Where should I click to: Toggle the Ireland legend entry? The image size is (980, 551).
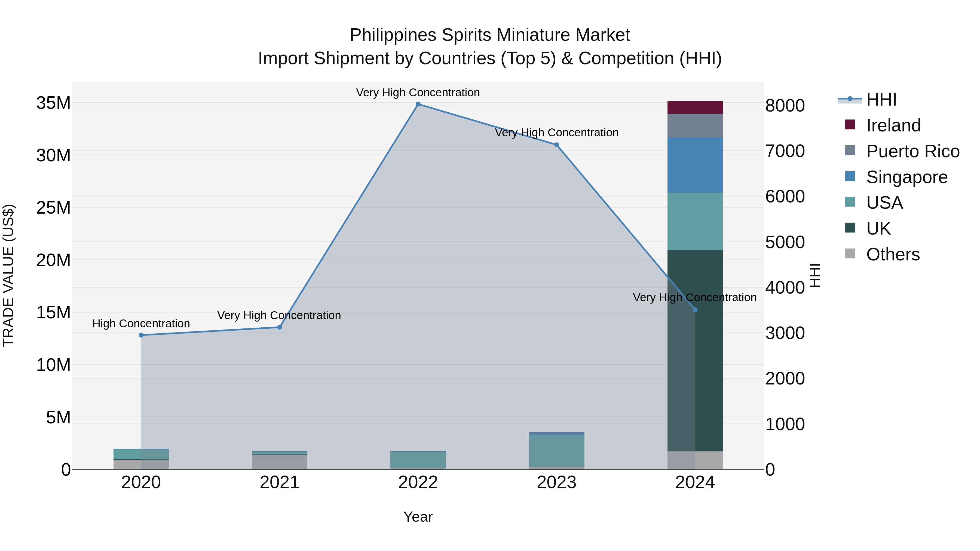(x=883, y=125)
